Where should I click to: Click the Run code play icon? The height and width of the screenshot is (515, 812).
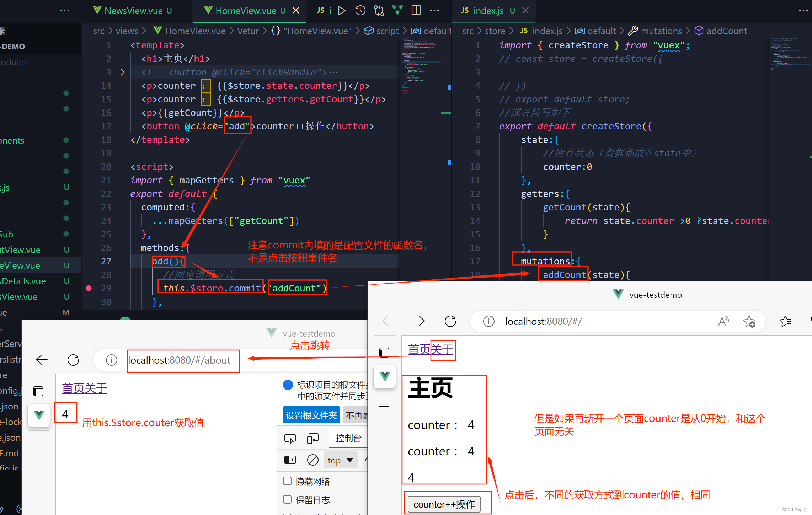tap(342, 11)
